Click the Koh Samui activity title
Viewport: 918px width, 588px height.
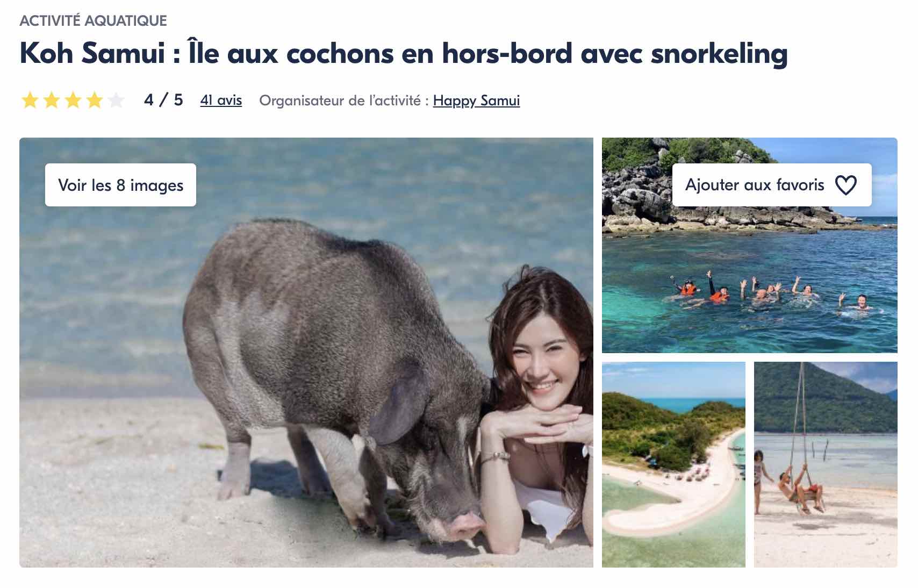(x=404, y=54)
